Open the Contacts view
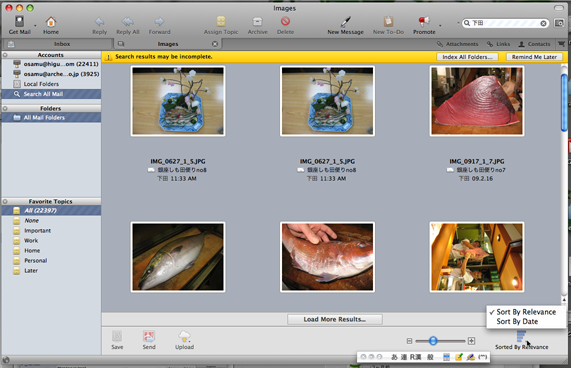This screenshot has width=571, height=368. [x=534, y=44]
